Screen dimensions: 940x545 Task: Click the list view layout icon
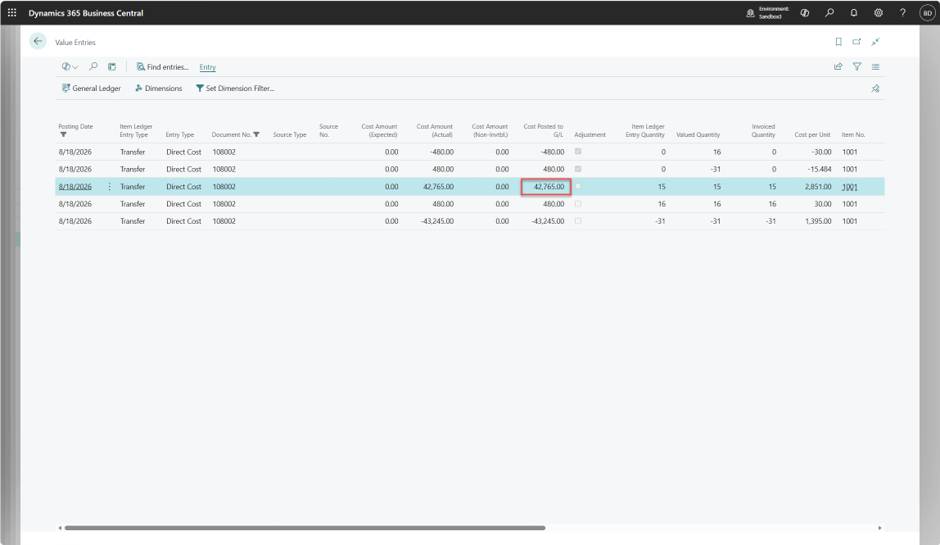pyautogui.click(x=112, y=67)
